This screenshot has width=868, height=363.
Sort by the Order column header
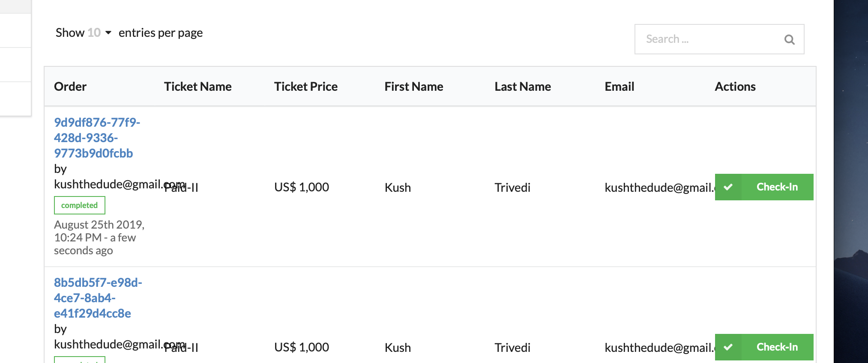[70, 86]
